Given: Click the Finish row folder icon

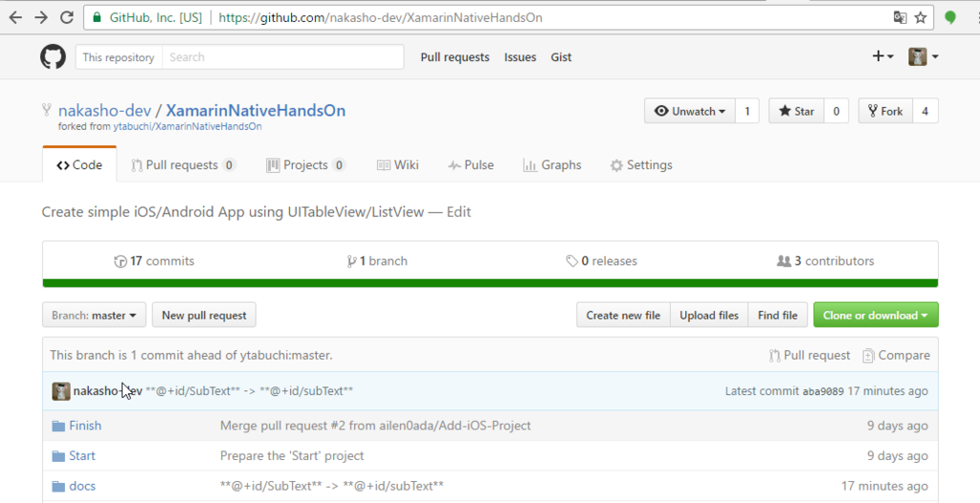Looking at the screenshot, I should pyautogui.click(x=58, y=426).
